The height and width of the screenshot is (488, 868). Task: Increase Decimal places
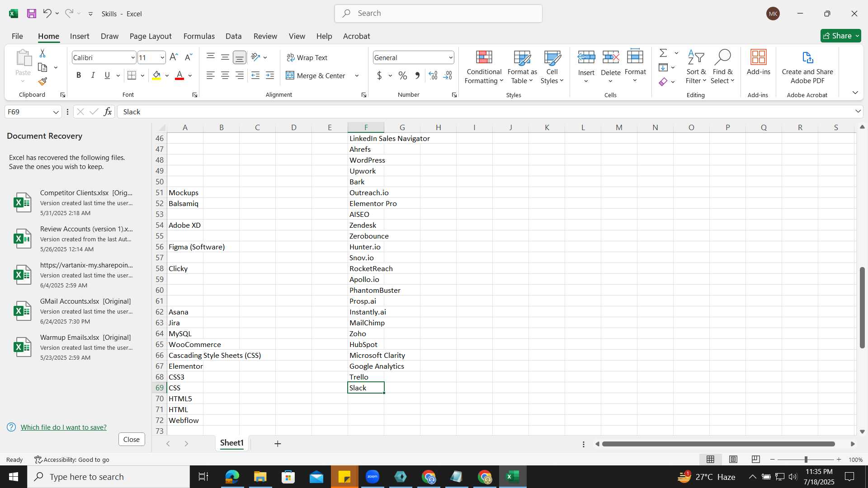[x=433, y=75]
